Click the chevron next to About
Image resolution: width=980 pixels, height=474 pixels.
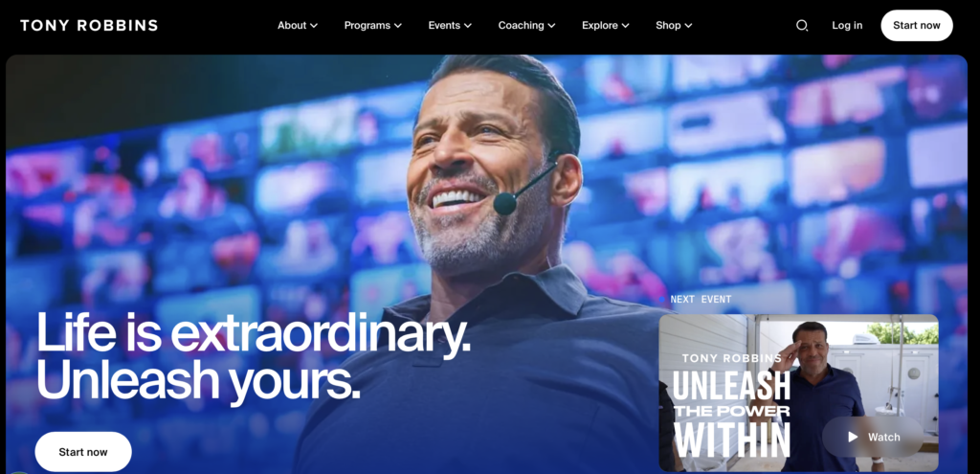coord(314,26)
